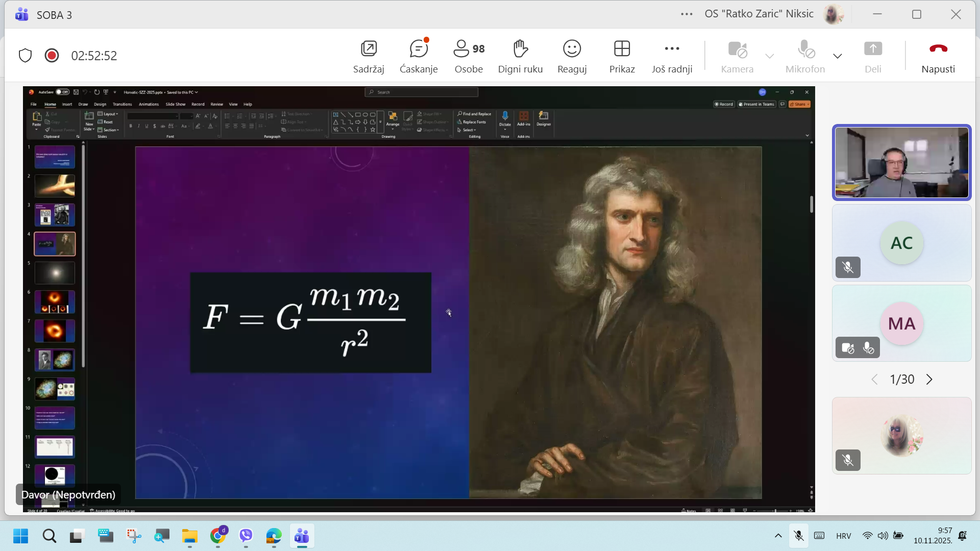This screenshot has height=551, width=980.
Task: Raise hand with Digni ruku
Action: click(520, 49)
